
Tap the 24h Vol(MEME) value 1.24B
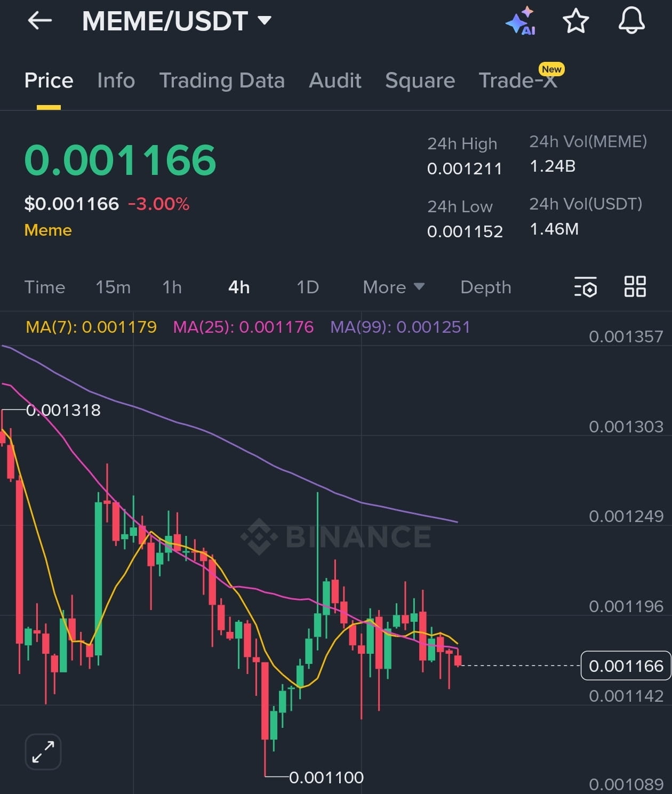[553, 166]
